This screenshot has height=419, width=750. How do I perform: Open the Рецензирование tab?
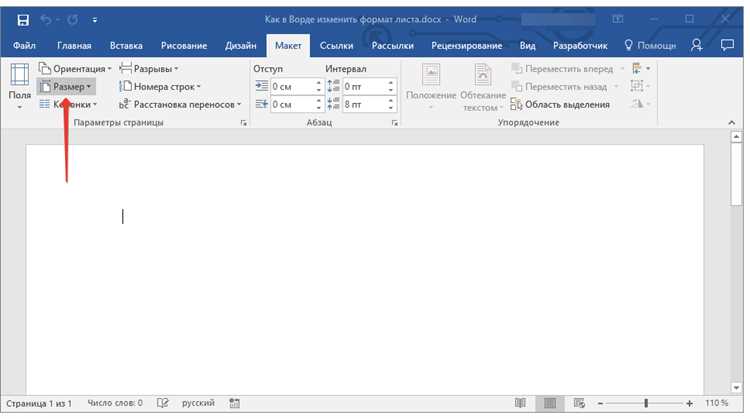(466, 45)
